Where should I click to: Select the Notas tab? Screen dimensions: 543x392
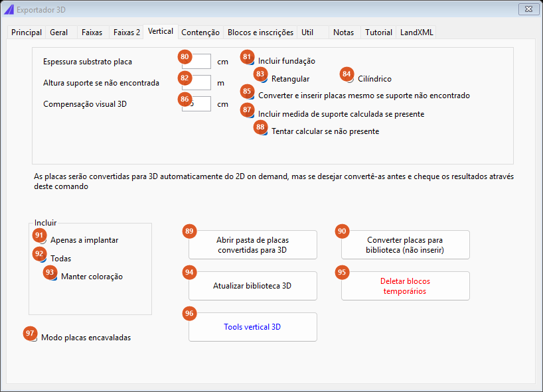click(344, 33)
